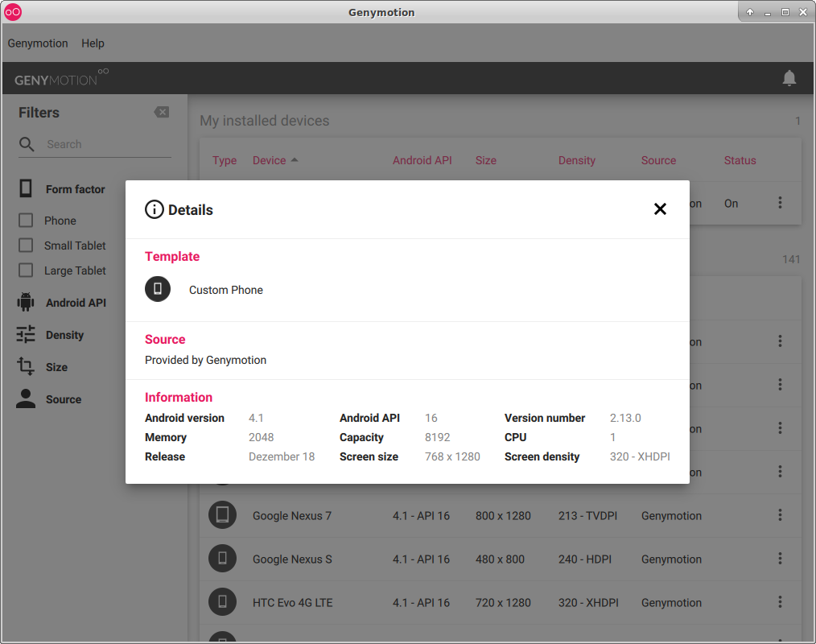816x644 pixels.
Task: Open the Genymotion menu
Action: (x=38, y=43)
